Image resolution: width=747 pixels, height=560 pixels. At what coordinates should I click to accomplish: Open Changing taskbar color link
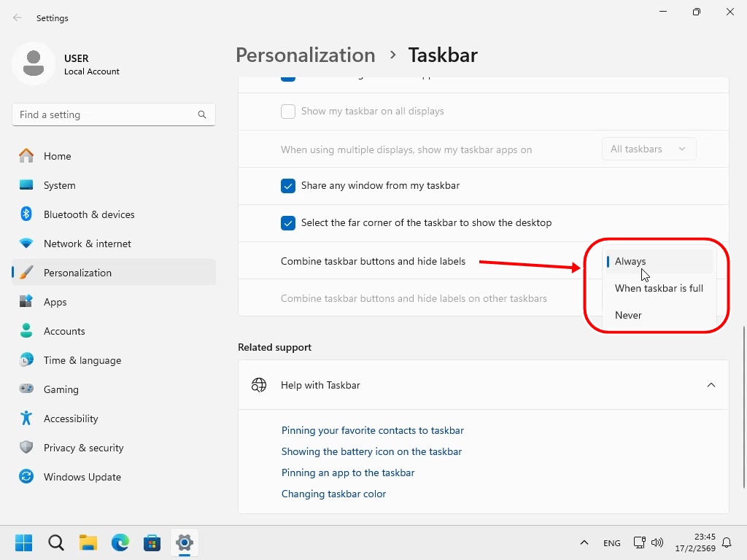[333, 494]
